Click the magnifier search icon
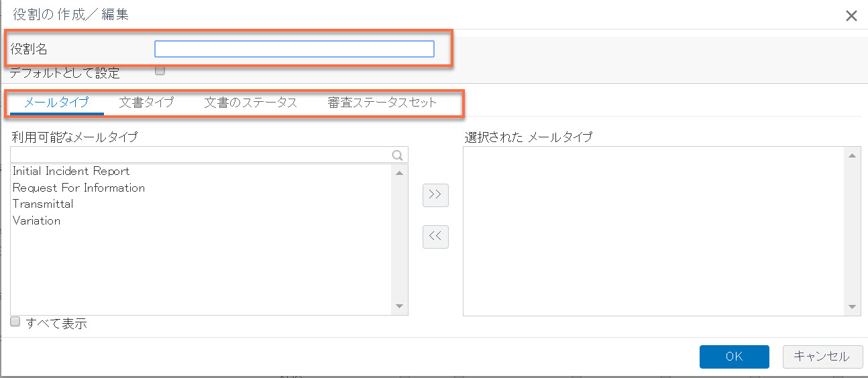 398,155
